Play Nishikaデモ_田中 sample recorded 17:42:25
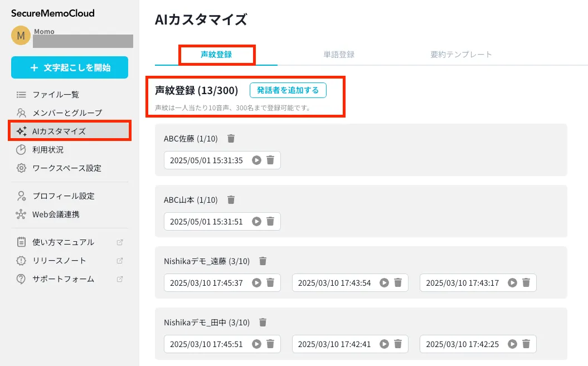This screenshot has width=588, height=366. coord(513,344)
